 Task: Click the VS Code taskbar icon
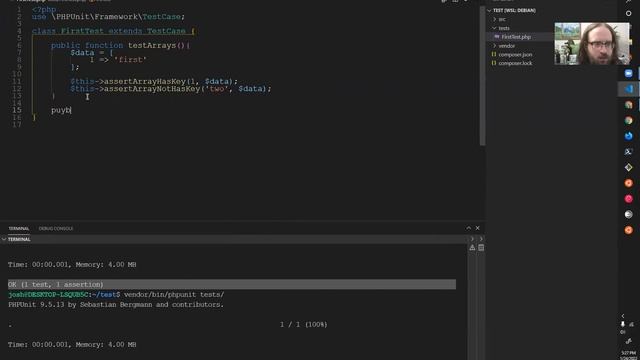(x=629, y=89)
